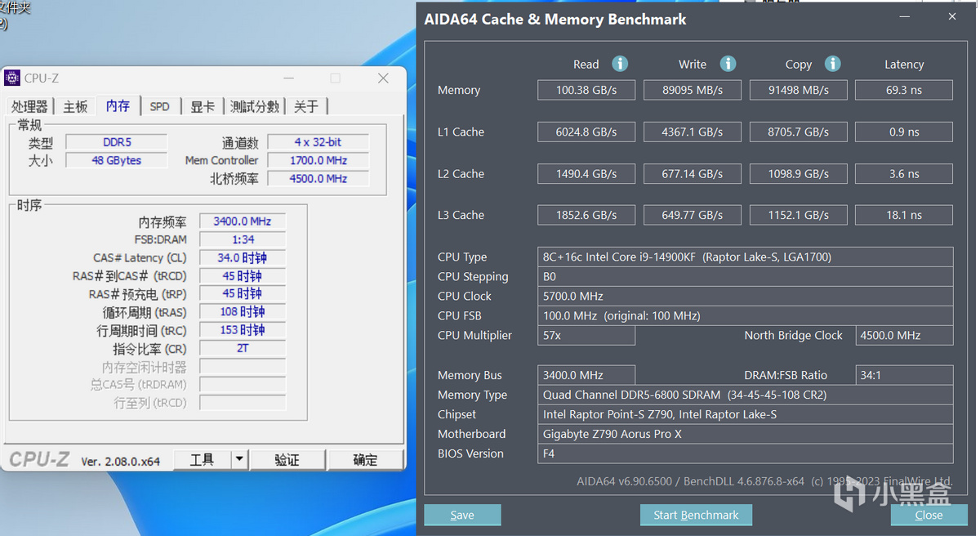980x536 pixels.
Task: Click the L1 Cache Copy value 8705.7 GB/s
Action: pyautogui.click(x=799, y=132)
